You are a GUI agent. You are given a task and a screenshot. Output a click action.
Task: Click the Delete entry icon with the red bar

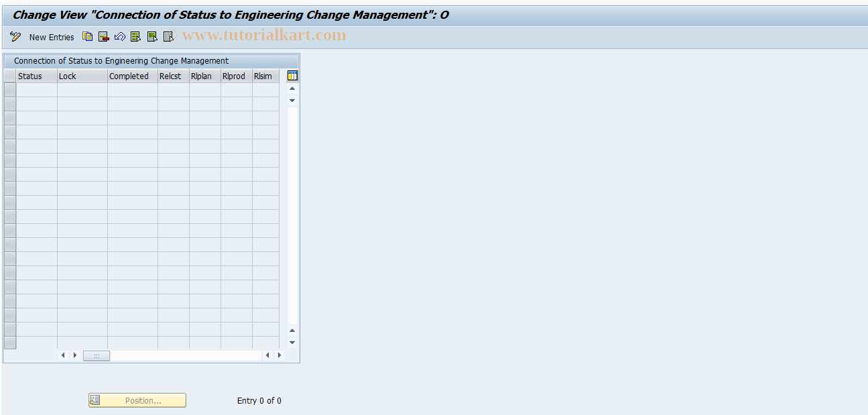click(104, 37)
